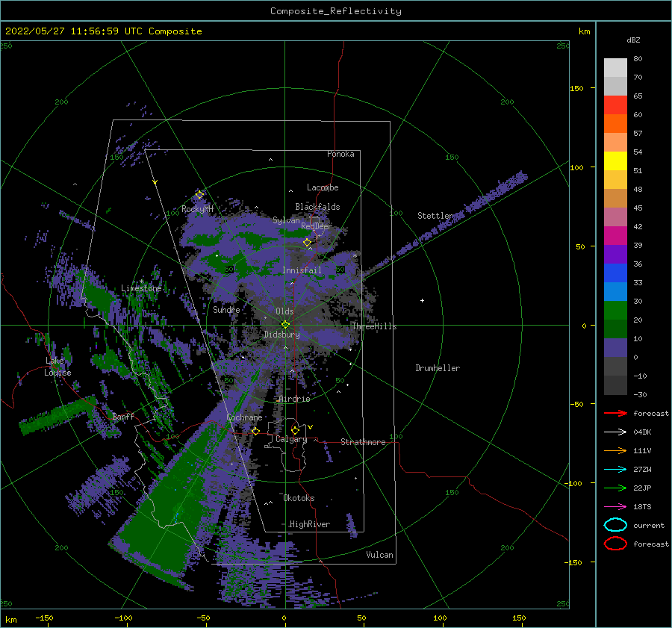
Task: Click the Sundre city label
Action: [x=226, y=309]
